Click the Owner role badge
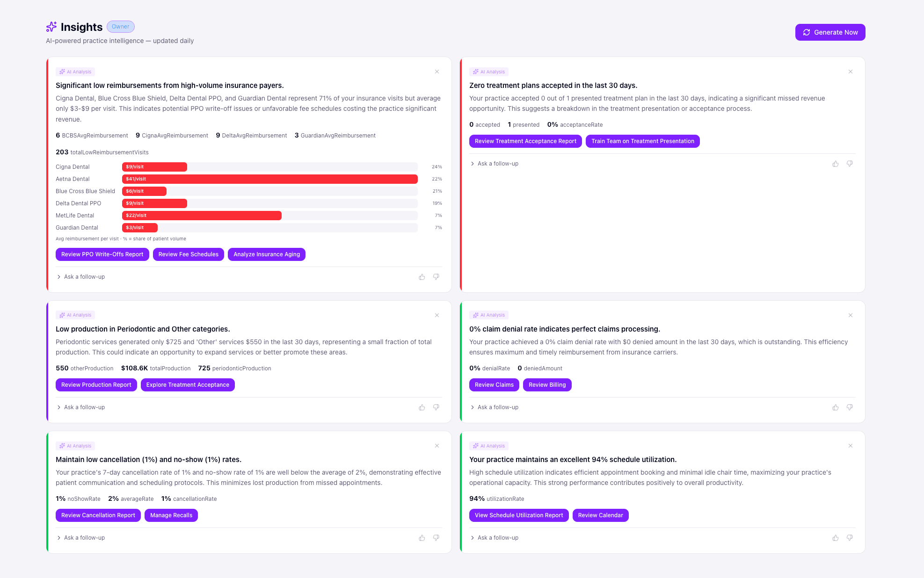The image size is (924, 578). coord(120,27)
